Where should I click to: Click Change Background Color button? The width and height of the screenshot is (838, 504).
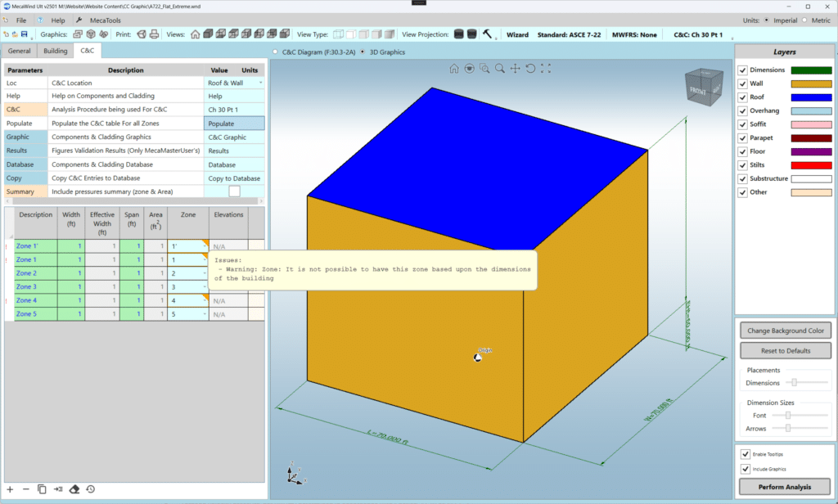point(786,331)
